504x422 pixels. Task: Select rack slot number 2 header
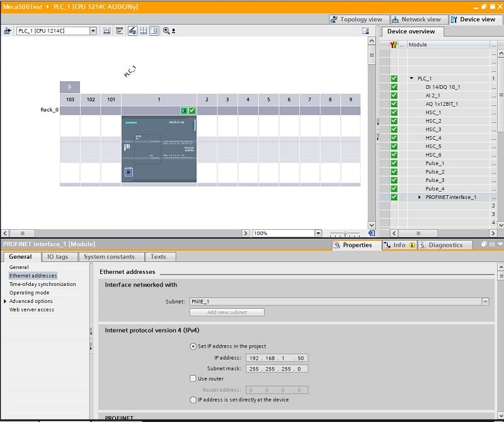click(x=207, y=100)
